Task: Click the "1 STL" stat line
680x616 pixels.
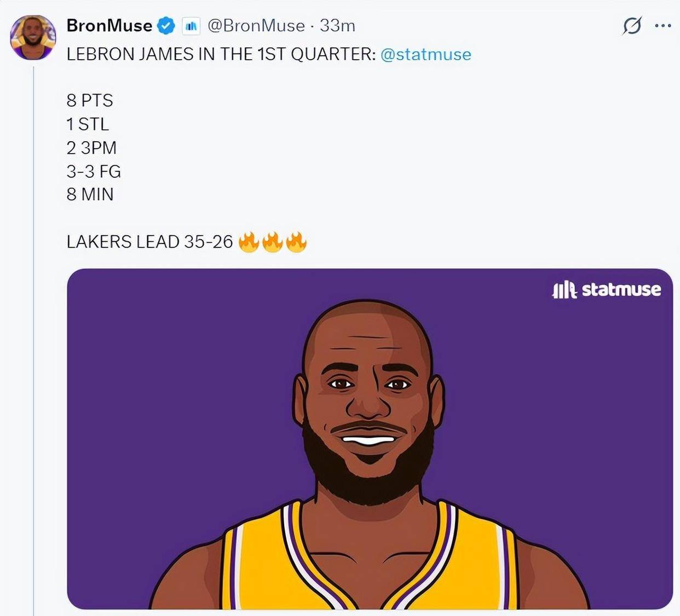Action: (88, 124)
